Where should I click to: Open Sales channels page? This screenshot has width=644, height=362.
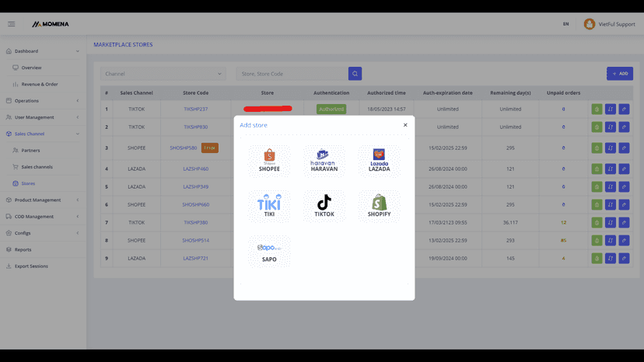pyautogui.click(x=37, y=167)
